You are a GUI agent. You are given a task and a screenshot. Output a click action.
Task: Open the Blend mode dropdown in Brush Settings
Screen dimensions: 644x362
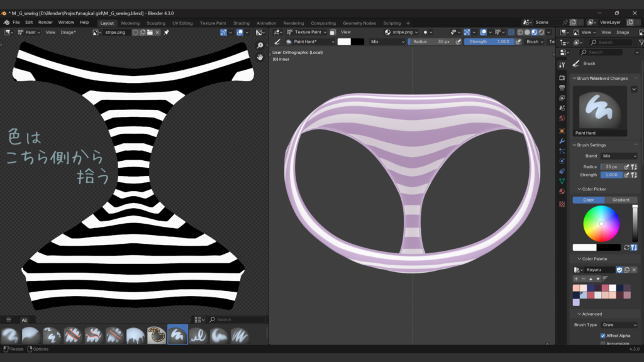point(619,156)
